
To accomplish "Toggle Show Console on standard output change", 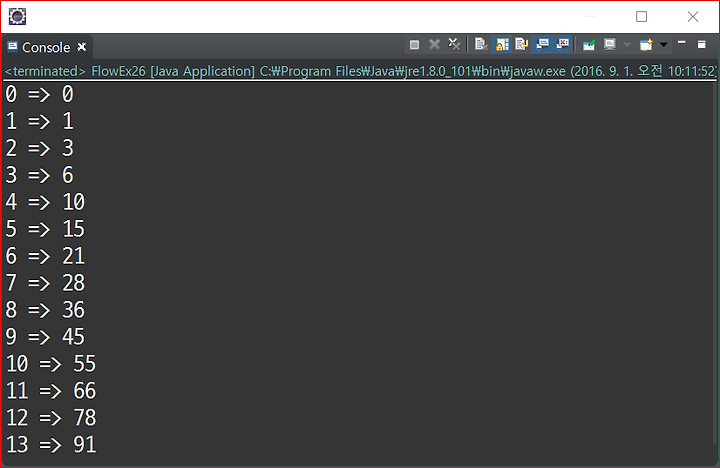I will coord(542,45).
